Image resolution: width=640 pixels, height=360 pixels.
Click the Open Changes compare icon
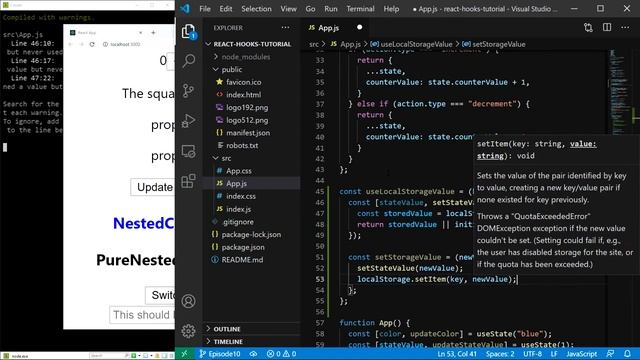[x=588, y=27]
